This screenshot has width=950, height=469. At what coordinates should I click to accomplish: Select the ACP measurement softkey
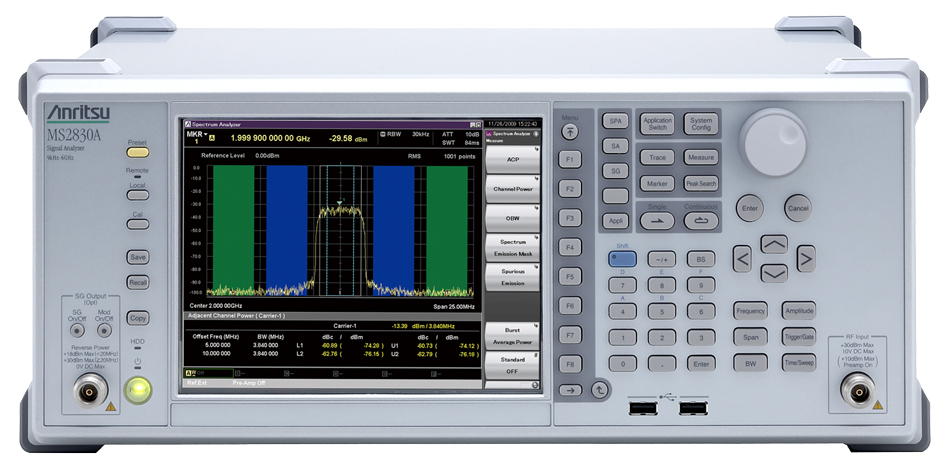pos(512,158)
